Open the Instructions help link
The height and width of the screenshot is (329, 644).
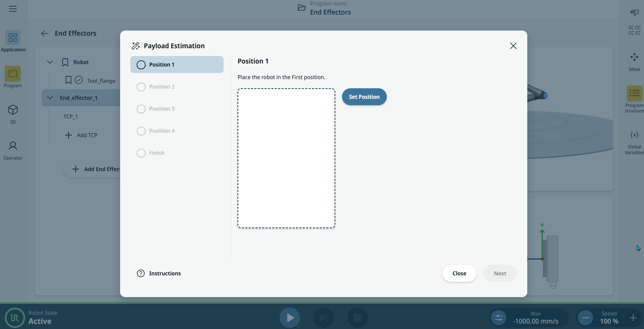coord(159,273)
